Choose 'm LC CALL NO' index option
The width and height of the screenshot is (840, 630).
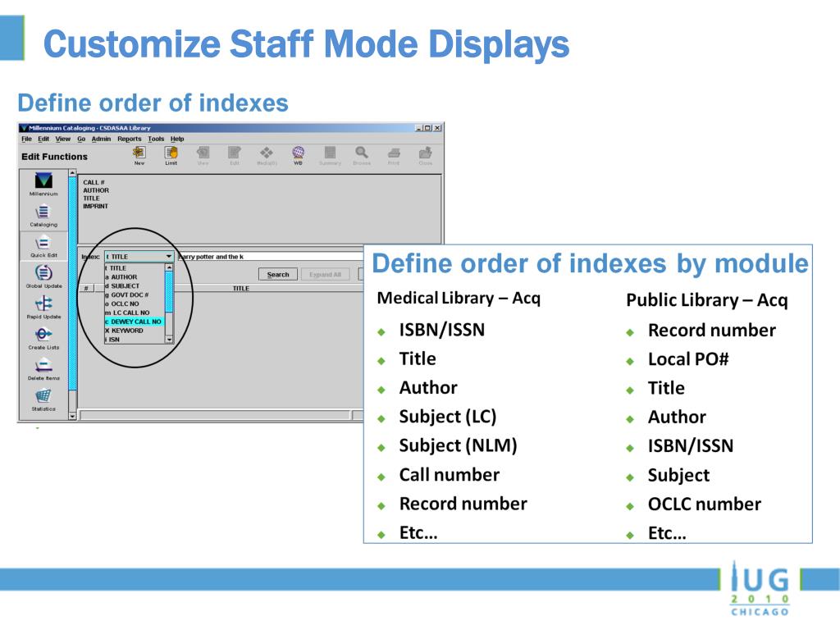135,313
